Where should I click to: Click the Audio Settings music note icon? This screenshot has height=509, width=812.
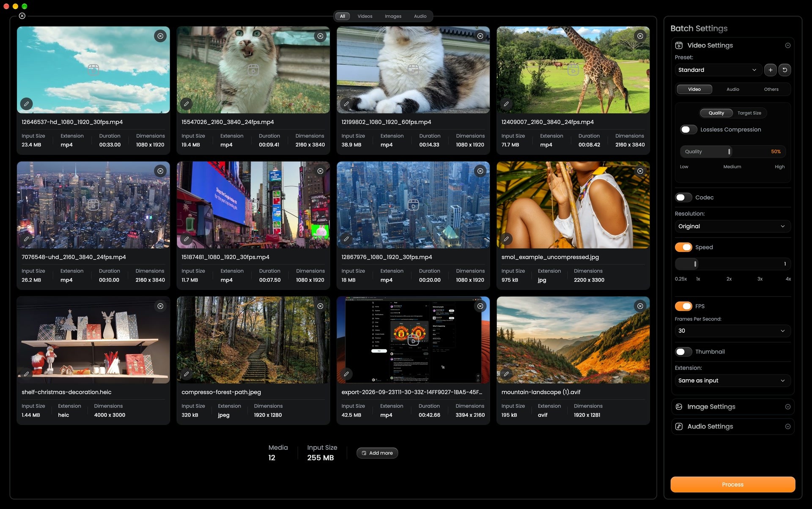679,426
